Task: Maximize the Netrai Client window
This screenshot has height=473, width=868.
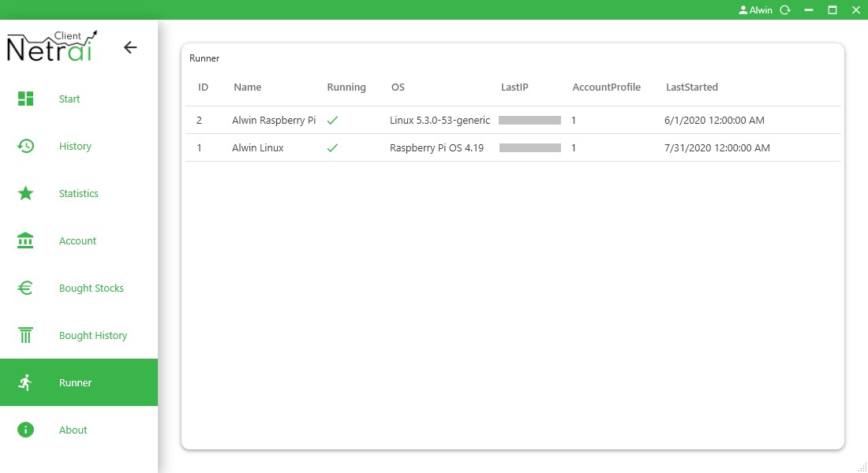Action: (832, 10)
